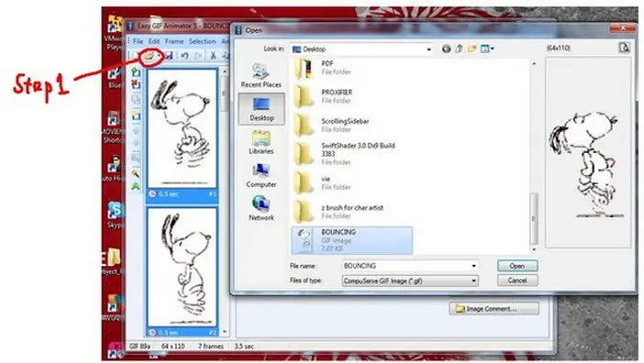The width and height of the screenshot is (644, 363).
Task: Click the picture frame icon below the duplicate icon
Action: coord(136,116)
